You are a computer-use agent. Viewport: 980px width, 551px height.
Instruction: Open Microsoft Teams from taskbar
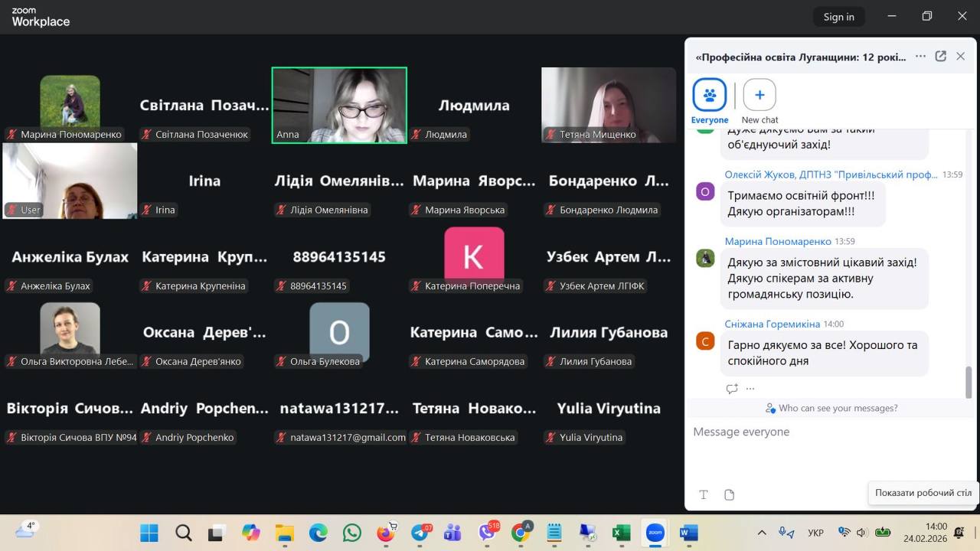click(452, 533)
